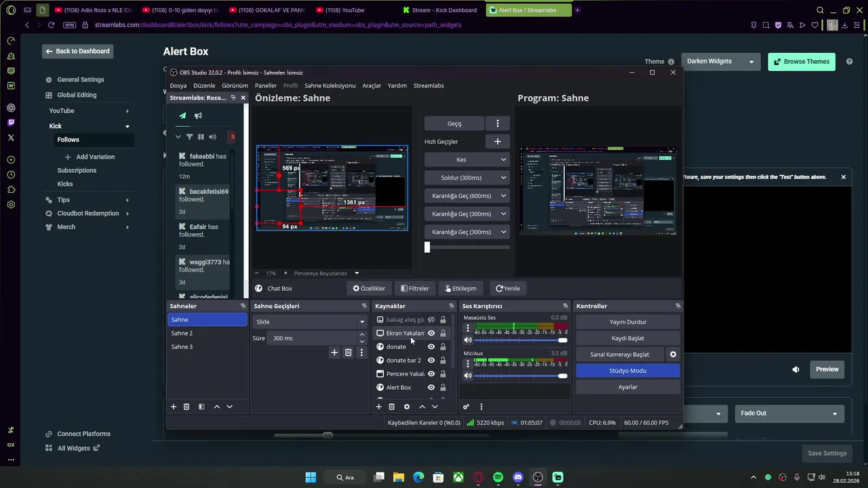Open the Araçlar menu in OBS
The height and width of the screenshot is (488, 868).
[372, 86]
